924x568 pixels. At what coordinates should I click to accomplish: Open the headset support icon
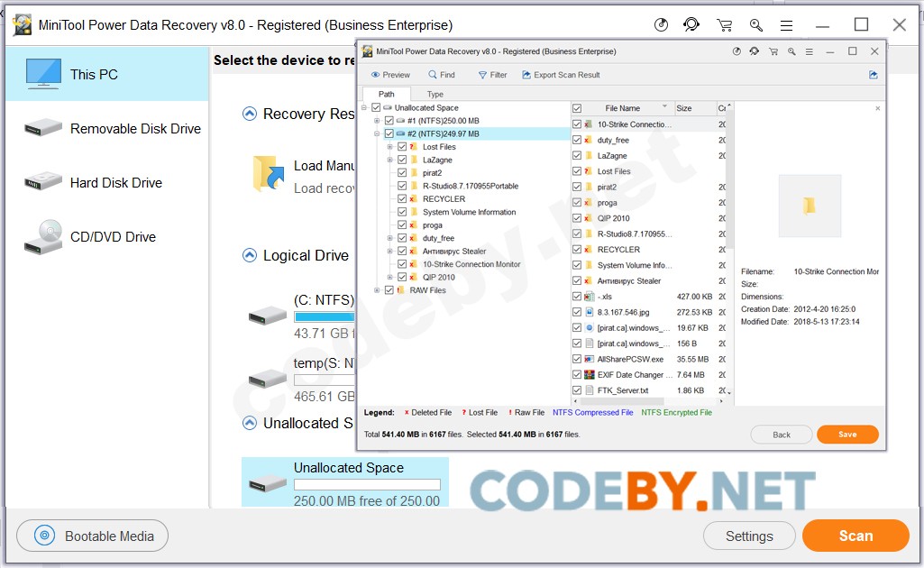[691, 24]
